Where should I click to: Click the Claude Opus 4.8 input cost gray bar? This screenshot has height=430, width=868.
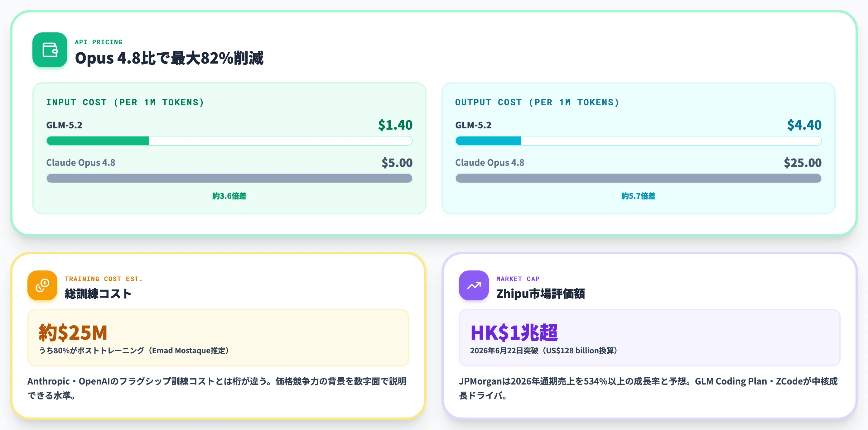pos(229,178)
